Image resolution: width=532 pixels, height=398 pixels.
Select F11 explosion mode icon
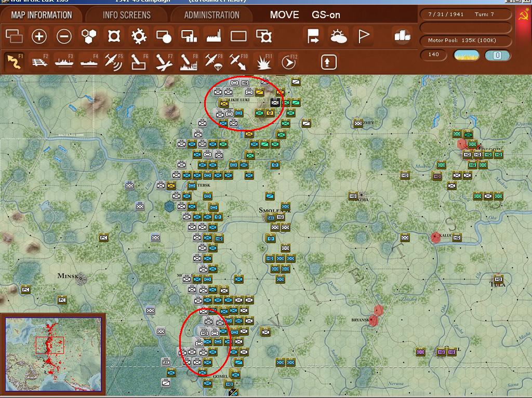264,62
